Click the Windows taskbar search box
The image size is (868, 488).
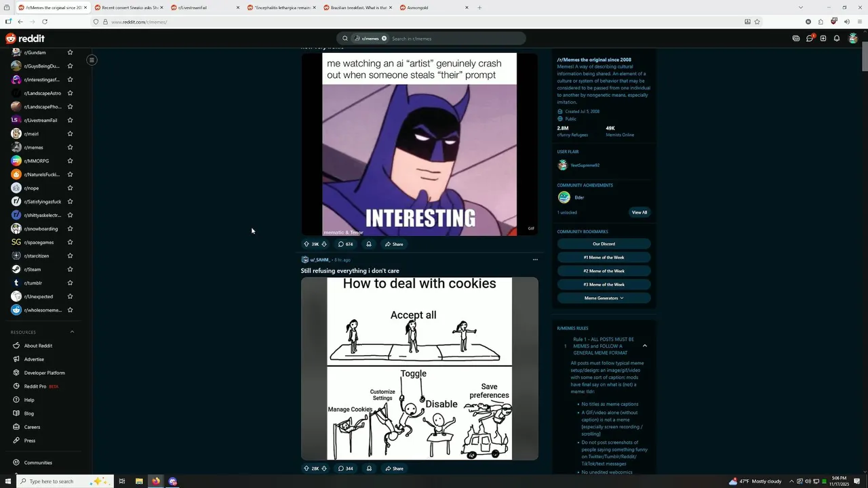click(64, 481)
